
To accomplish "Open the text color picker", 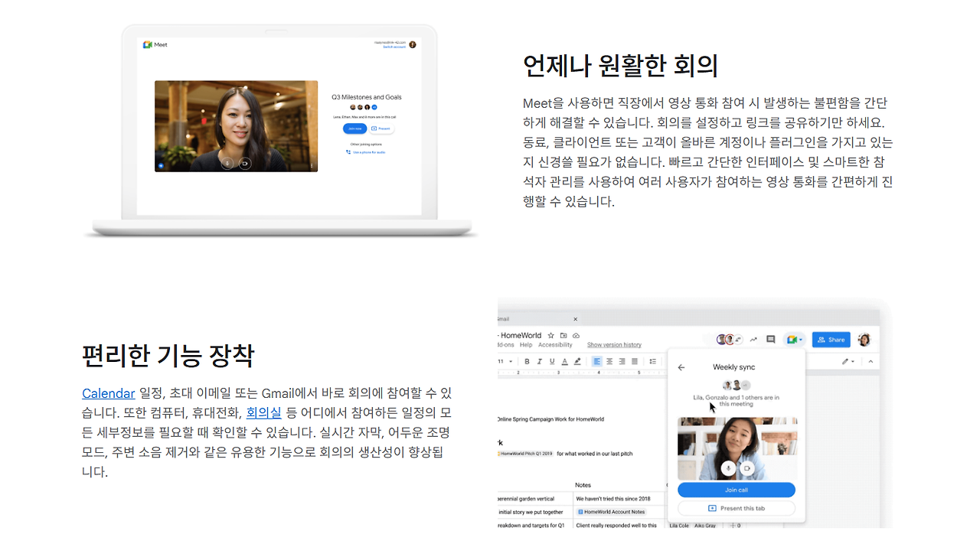I will [x=565, y=361].
